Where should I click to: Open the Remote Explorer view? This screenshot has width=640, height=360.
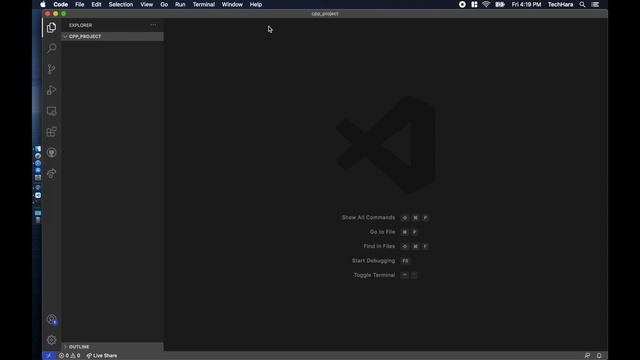point(51,111)
